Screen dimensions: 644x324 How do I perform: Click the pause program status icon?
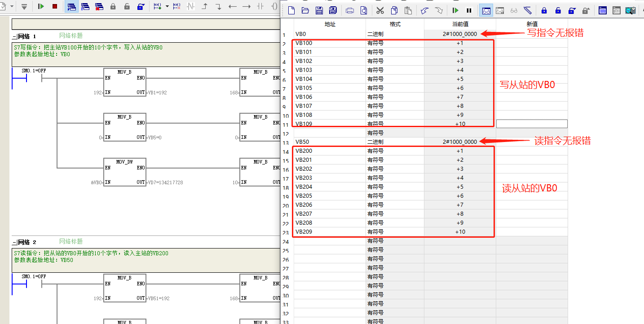tap(85, 6)
